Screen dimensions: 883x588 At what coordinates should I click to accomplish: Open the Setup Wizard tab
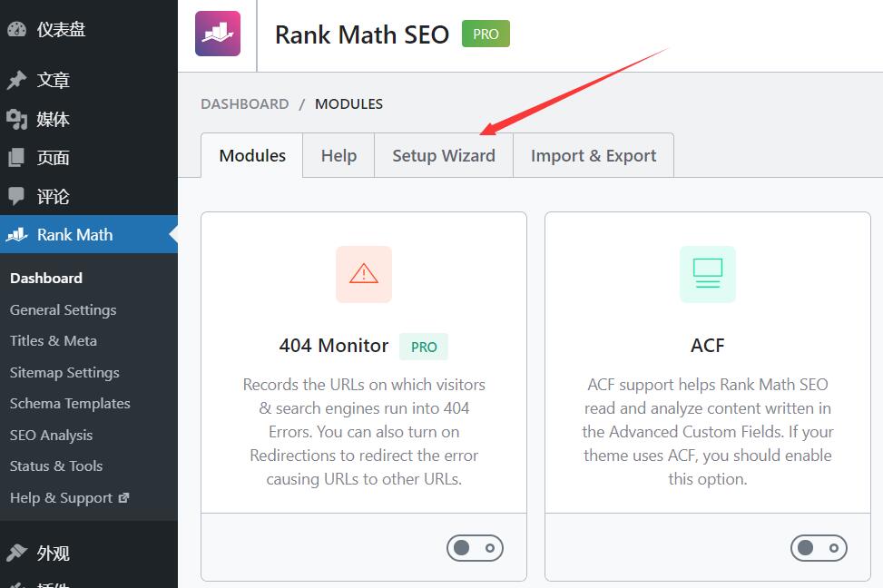444,155
